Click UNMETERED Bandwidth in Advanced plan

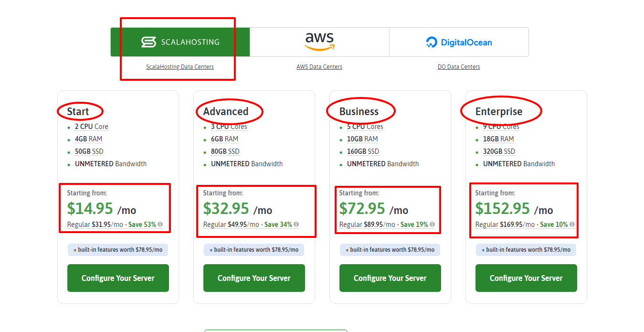coord(247,164)
